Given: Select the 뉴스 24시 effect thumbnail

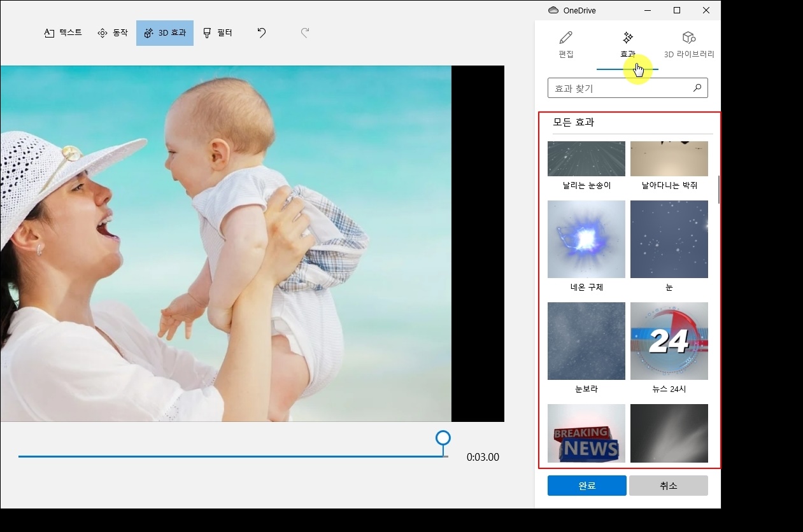Looking at the screenshot, I should [669, 341].
